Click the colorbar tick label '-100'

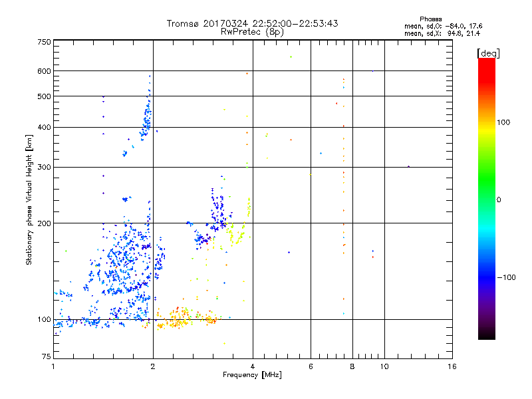[506, 277]
